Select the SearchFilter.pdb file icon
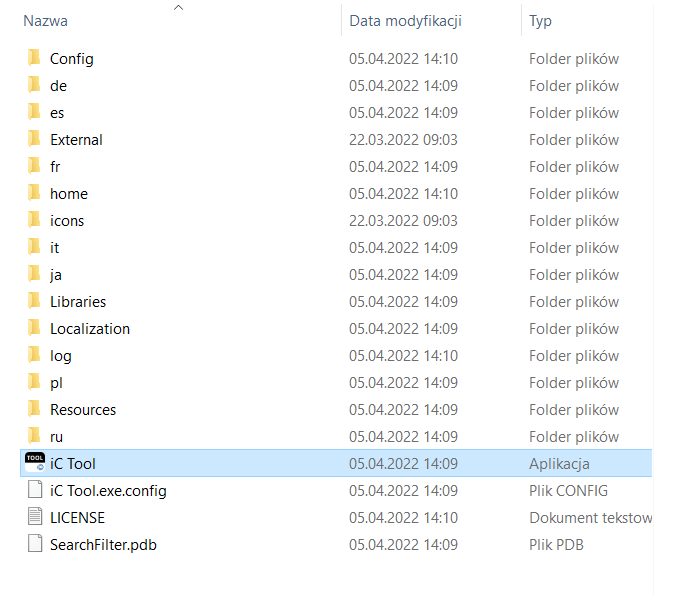The image size is (682, 596). [x=34, y=544]
